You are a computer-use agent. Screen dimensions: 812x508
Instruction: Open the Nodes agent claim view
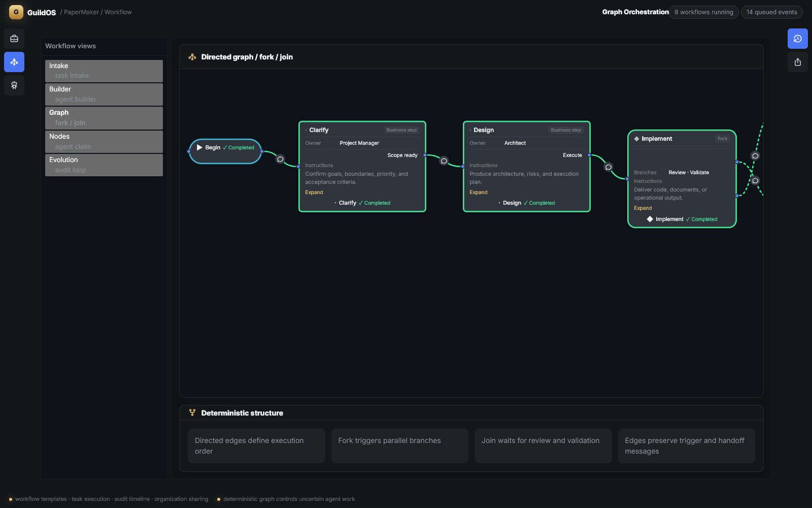(104, 141)
